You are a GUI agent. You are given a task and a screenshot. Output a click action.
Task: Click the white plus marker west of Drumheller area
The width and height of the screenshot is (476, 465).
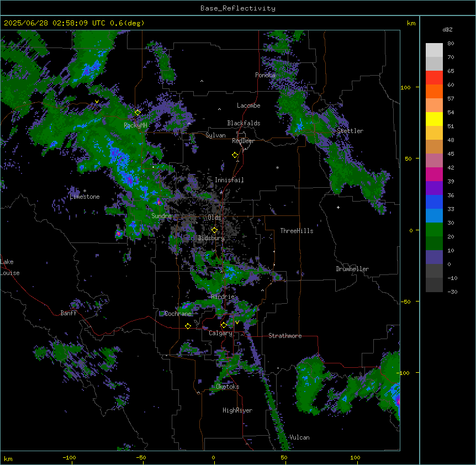[x=338, y=207]
